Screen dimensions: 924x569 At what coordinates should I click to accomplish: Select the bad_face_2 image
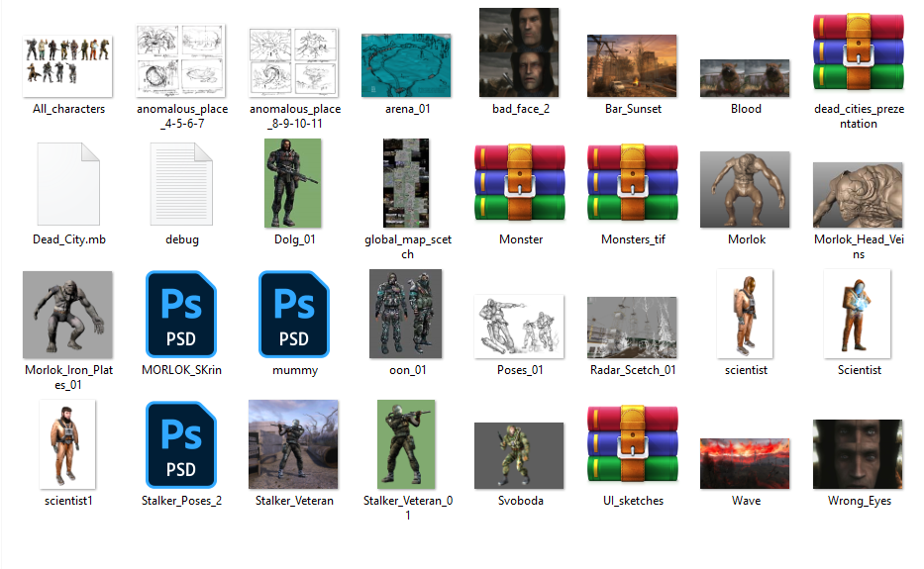pos(519,53)
